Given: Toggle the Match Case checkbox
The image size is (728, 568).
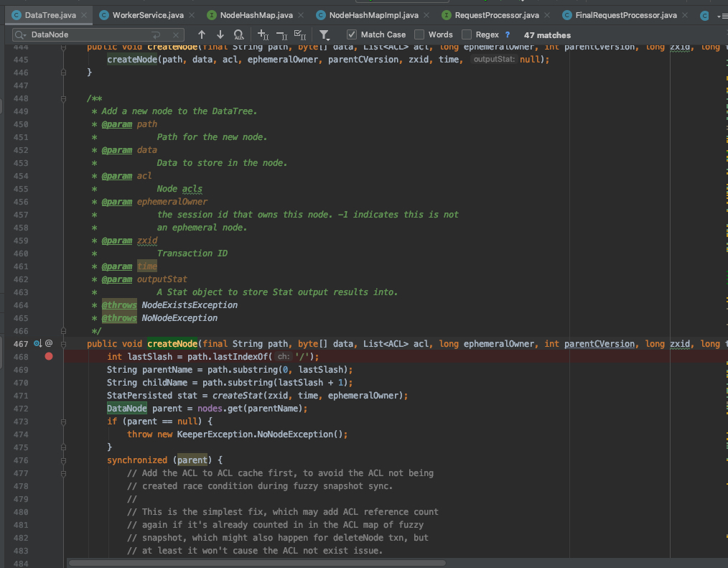Looking at the screenshot, I should point(352,35).
